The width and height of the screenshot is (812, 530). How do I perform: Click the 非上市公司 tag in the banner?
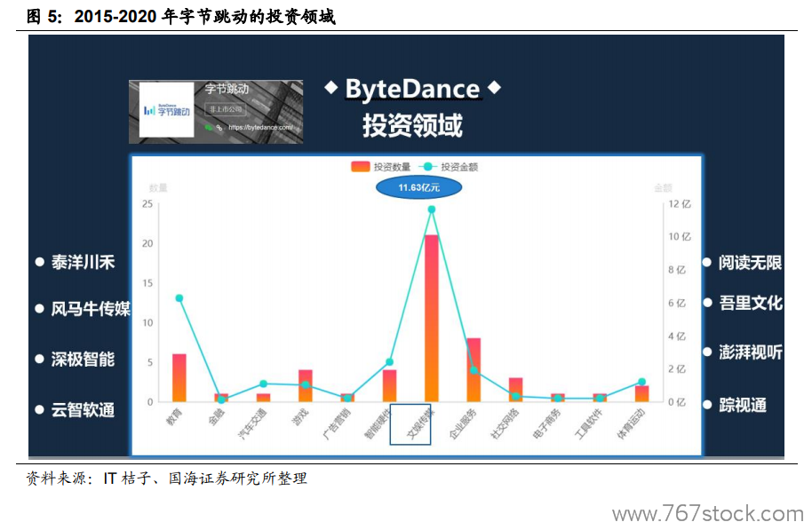pyautogui.click(x=226, y=109)
